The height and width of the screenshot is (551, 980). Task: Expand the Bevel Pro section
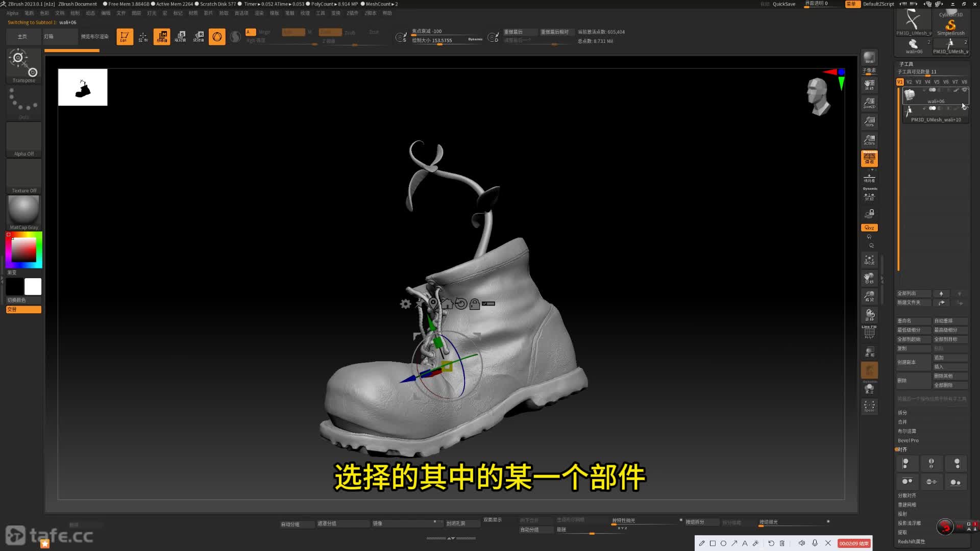coord(908,440)
